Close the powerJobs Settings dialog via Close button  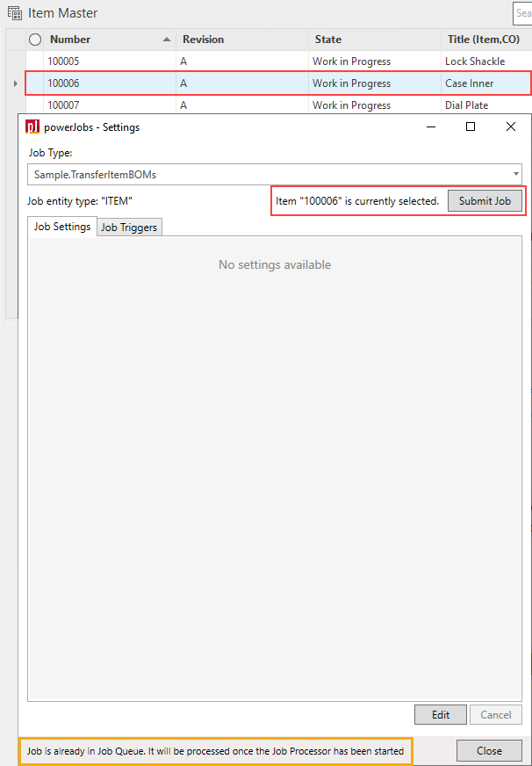pyautogui.click(x=489, y=751)
